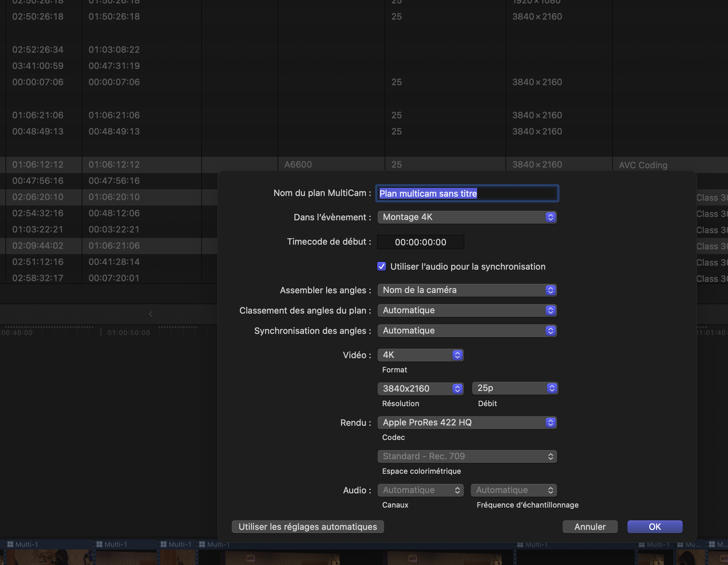The image size is (728, 565).
Task: Select the row starting 03:41:00:59
Action: point(364,66)
